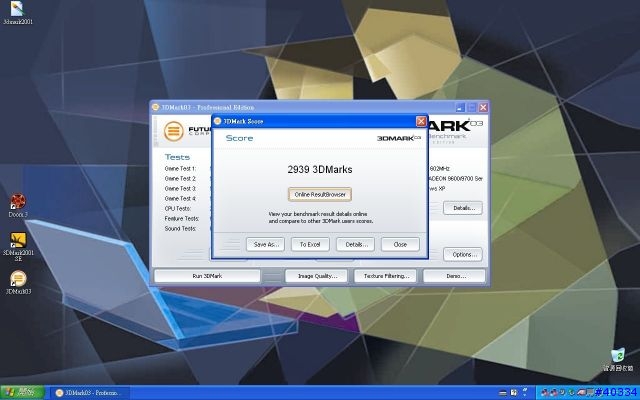Click the 3DMARK03 logo in score dialog
The image size is (640, 400).
click(399, 138)
